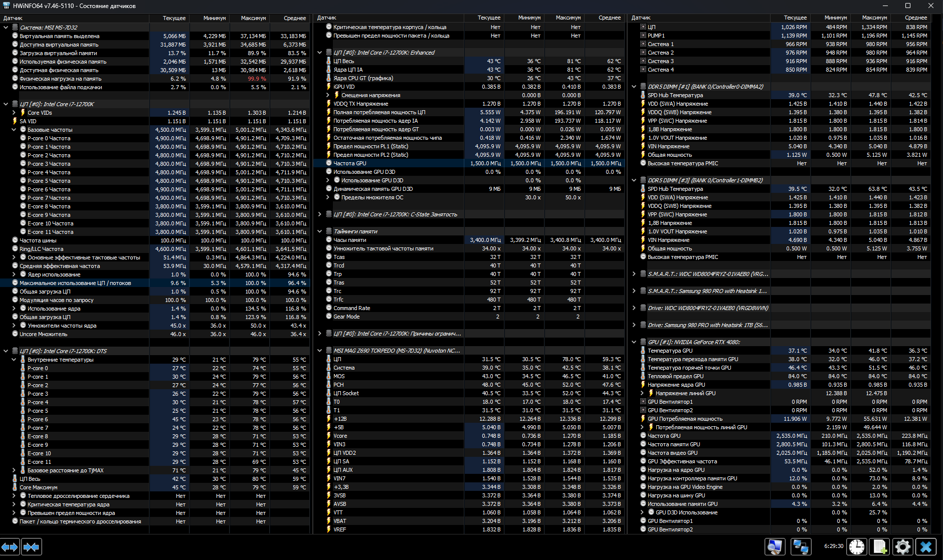This screenshot has height=560, width=943.
Task: Collapse the Система: MSI MS-7D32 section
Action: pyautogui.click(x=6, y=28)
